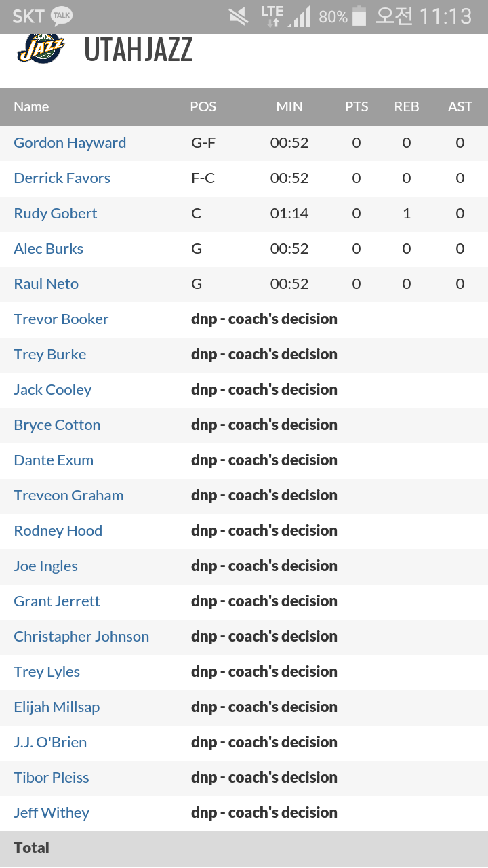Open Rodney Hood's profile
Image resolution: width=488 pixels, height=868 pixels.
coord(58,531)
